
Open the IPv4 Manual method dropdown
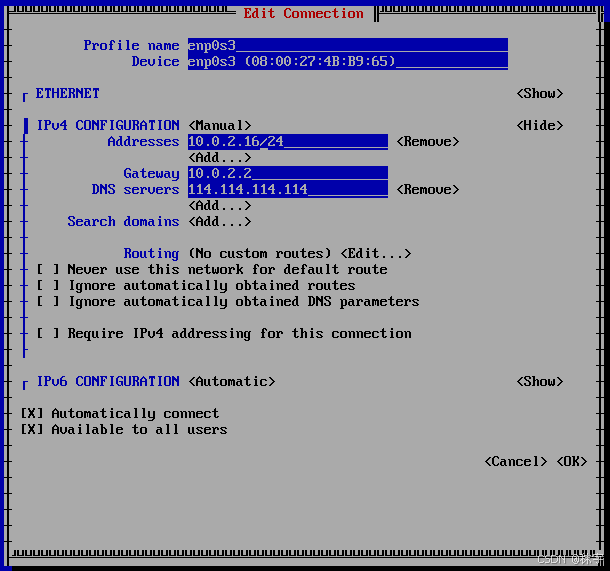coord(220,125)
